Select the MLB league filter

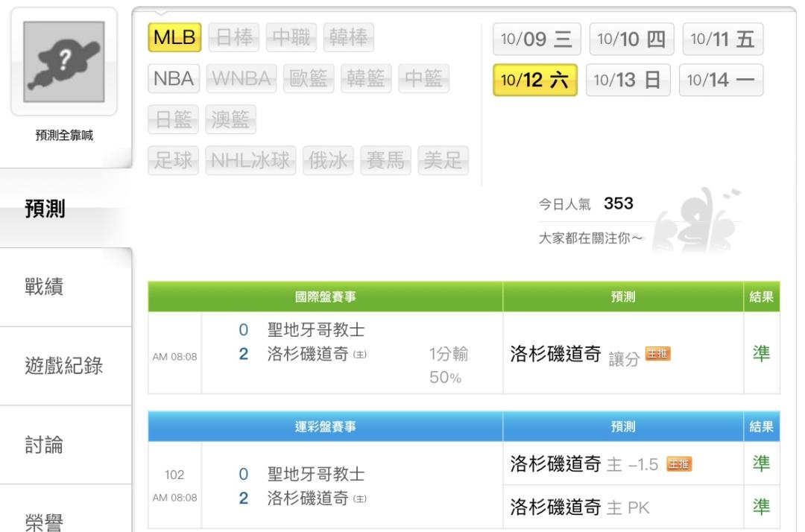pos(174,38)
